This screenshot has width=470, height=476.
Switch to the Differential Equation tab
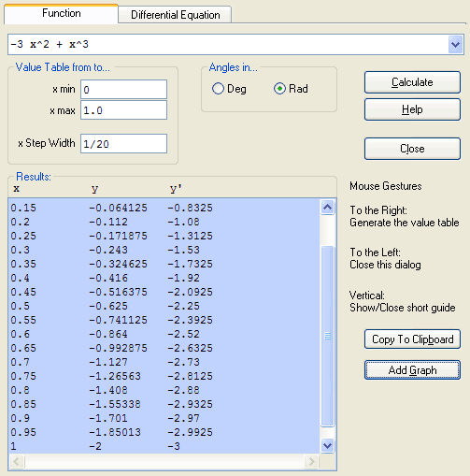(x=175, y=15)
